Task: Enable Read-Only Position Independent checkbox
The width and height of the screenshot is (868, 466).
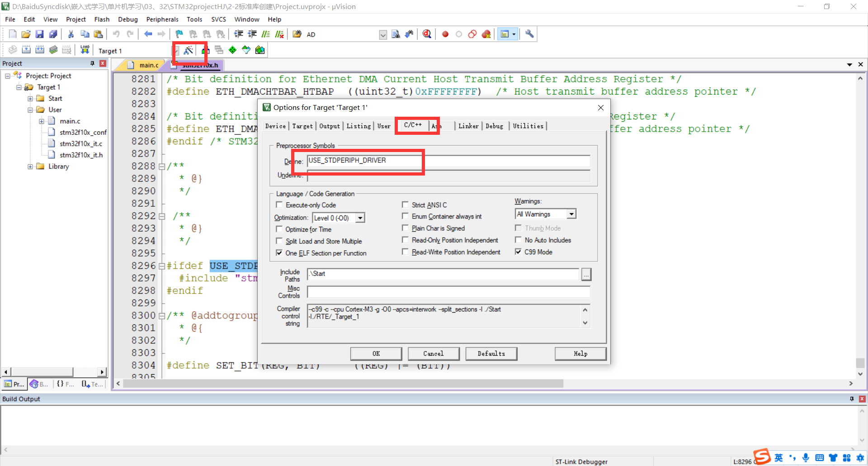Action: pos(405,240)
